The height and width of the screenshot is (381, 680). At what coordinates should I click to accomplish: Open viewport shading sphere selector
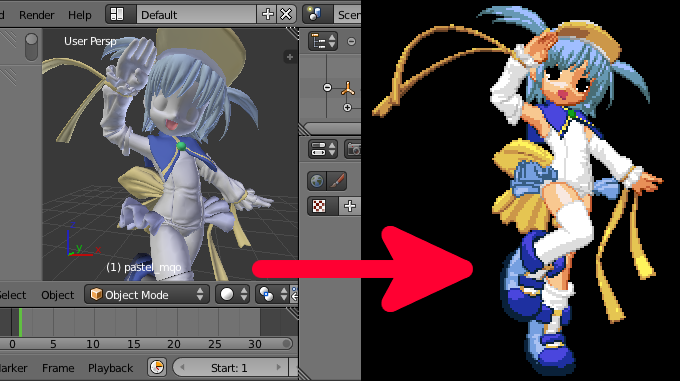point(232,295)
